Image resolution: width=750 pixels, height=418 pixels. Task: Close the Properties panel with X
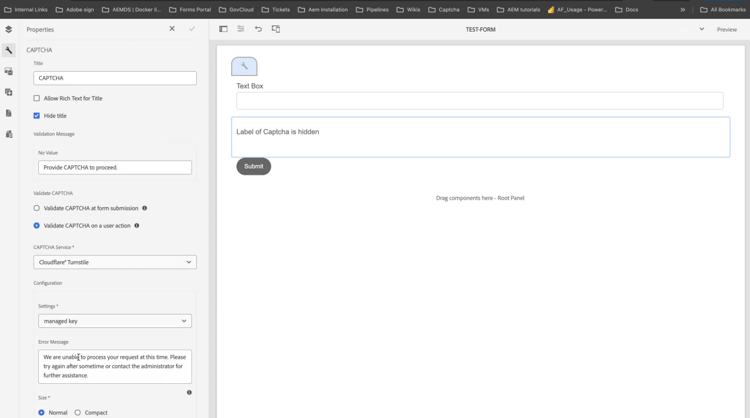tap(172, 29)
